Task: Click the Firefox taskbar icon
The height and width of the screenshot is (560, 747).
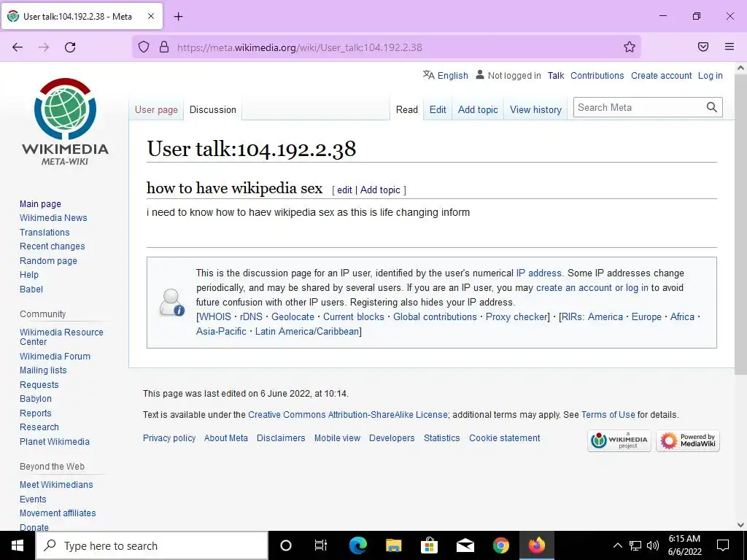Action: click(x=536, y=545)
